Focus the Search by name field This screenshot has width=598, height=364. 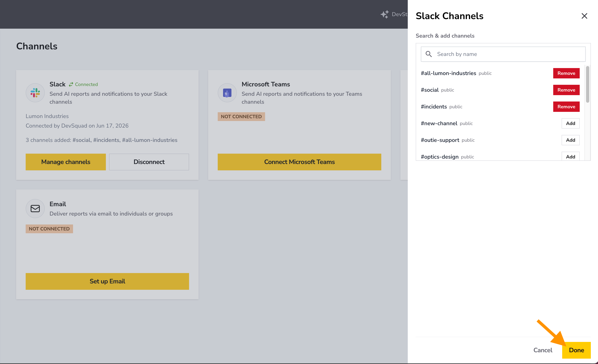(x=503, y=54)
